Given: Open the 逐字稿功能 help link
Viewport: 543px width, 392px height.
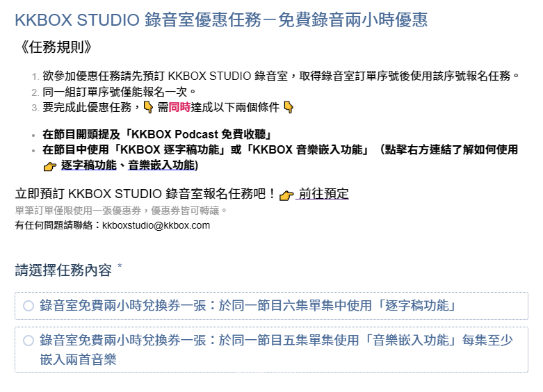Looking at the screenshot, I should [x=89, y=165].
